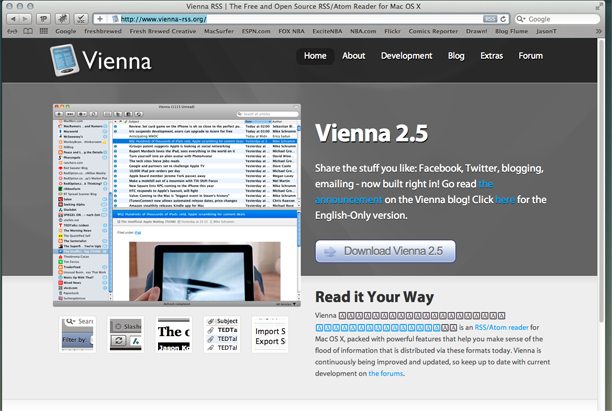Open the Drawn! bookmark

click(x=477, y=31)
